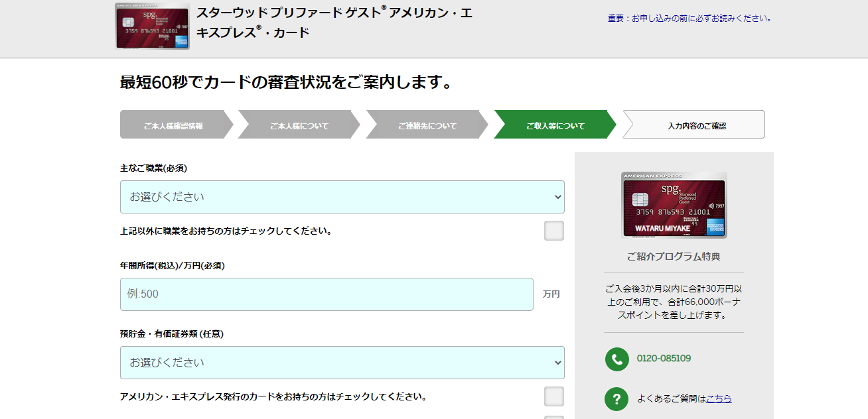Click the SPG card image in header
Image resolution: width=868 pixels, height=419 pixels.
pyautogui.click(x=153, y=27)
